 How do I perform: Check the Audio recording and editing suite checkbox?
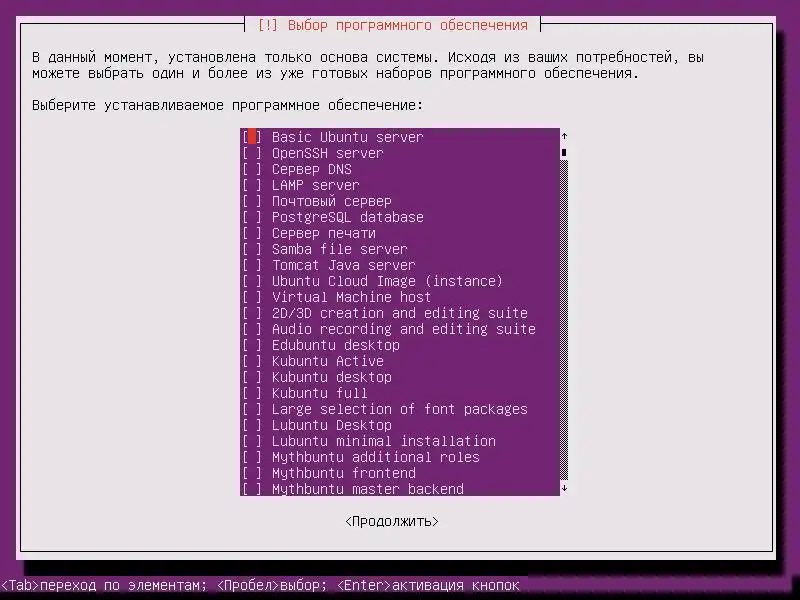pos(252,329)
